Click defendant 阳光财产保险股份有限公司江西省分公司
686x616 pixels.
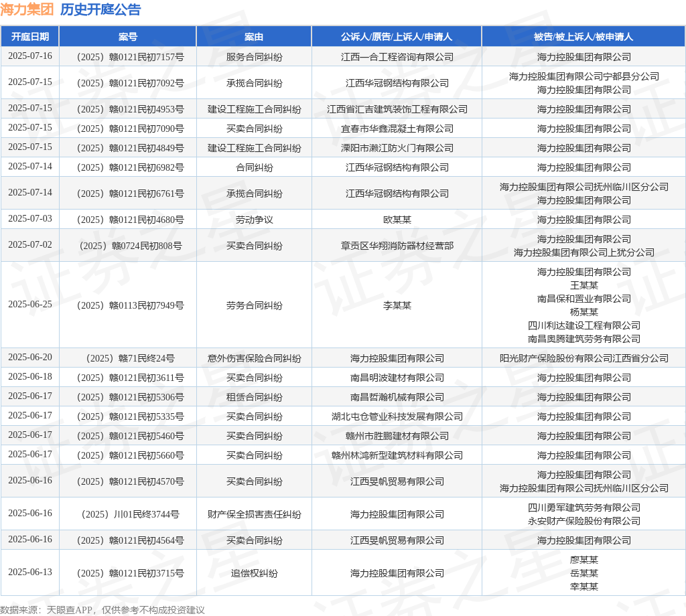[584, 358]
